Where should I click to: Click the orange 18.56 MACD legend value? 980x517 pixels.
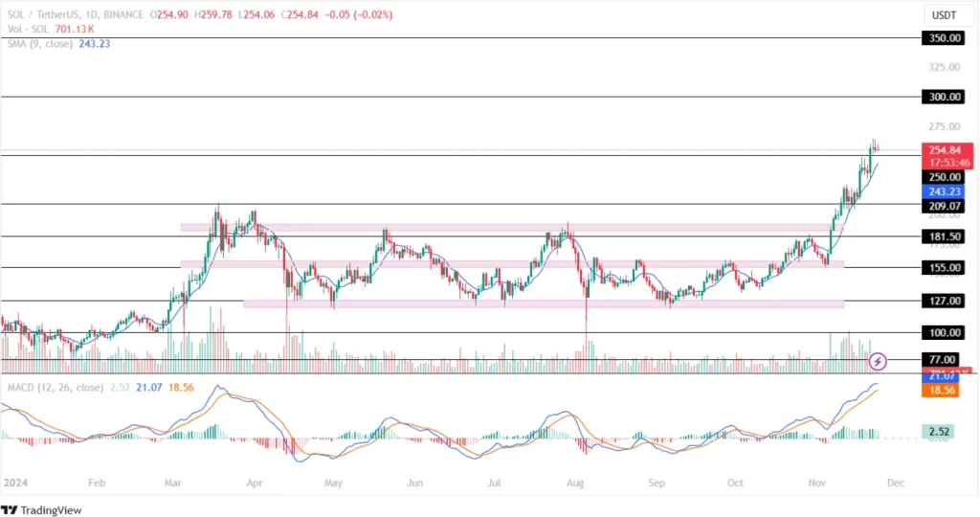click(181, 388)
